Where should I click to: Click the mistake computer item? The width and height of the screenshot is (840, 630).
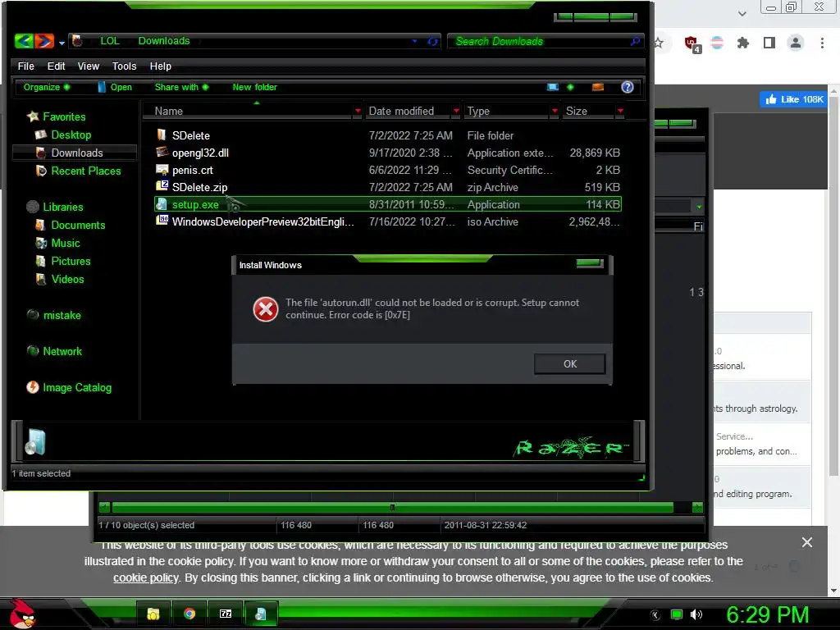click(54, 315)
